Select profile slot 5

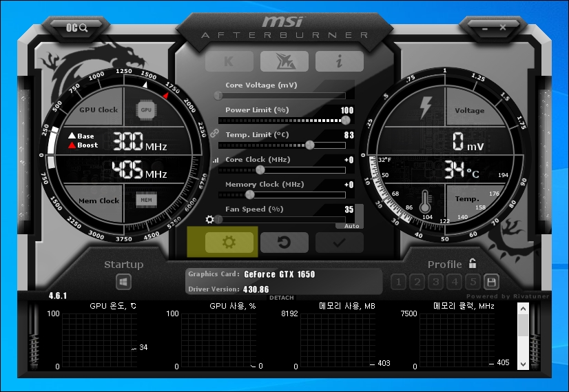pyautogui.click(x=473, y=282)
